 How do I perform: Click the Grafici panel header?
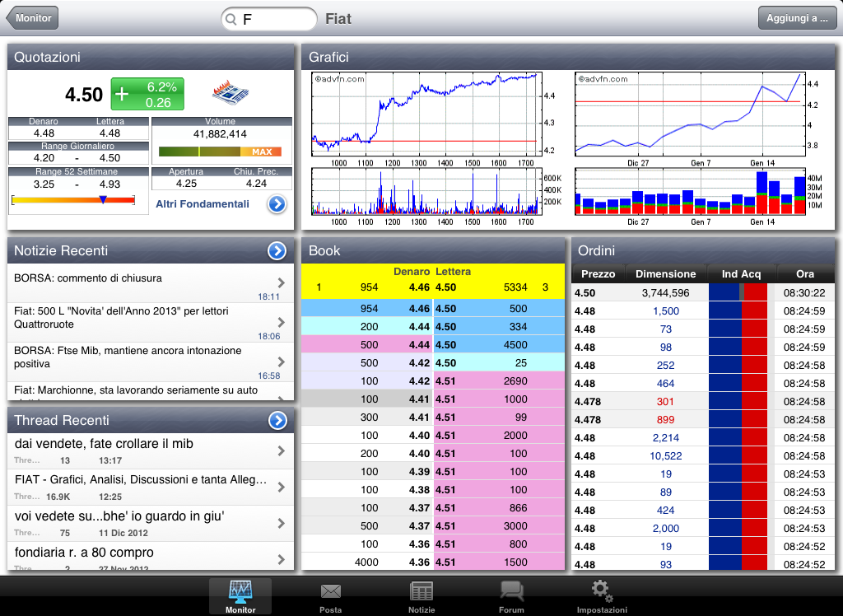(x=568, y=57)
